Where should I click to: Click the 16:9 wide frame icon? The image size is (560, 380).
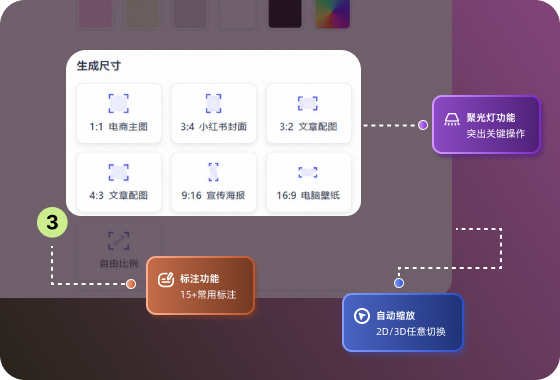tap(308, 172)
